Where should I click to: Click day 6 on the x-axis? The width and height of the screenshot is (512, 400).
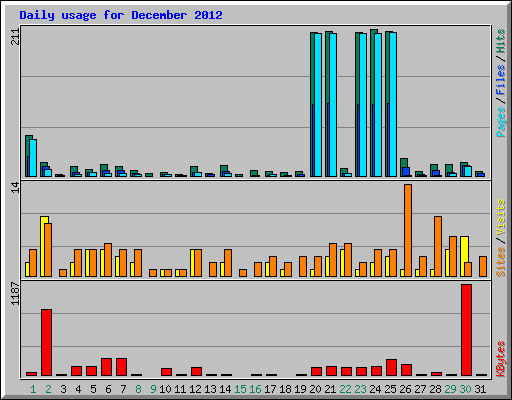pyautogui.click(x=108, y=389)
